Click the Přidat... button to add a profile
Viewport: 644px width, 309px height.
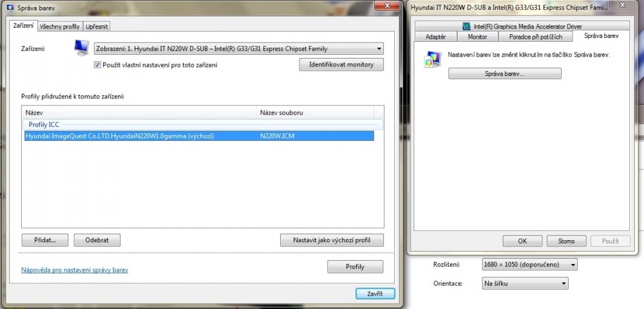click(45, 240)
